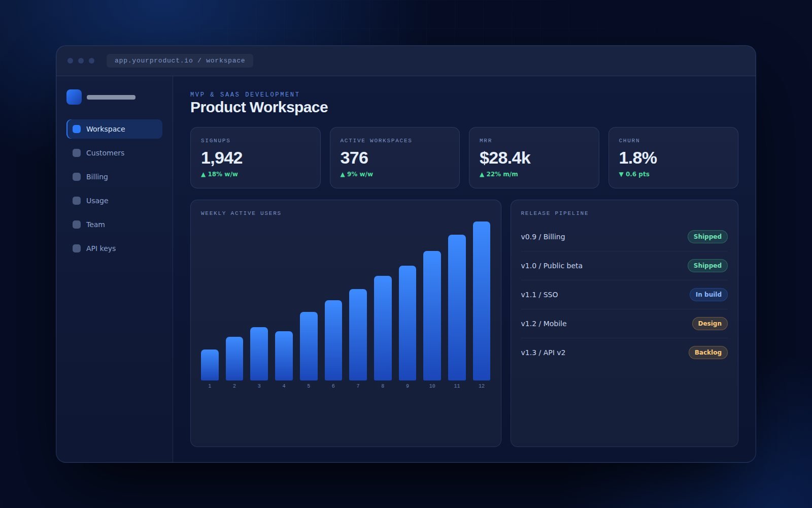Select the Workspace sidebar icon
This screenshot has width=812, height=508.
click(x=77, y=129)
